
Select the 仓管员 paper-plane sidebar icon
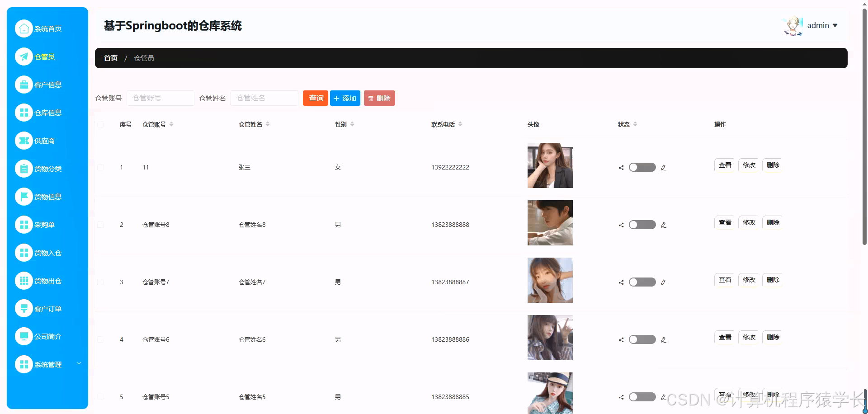24,56
